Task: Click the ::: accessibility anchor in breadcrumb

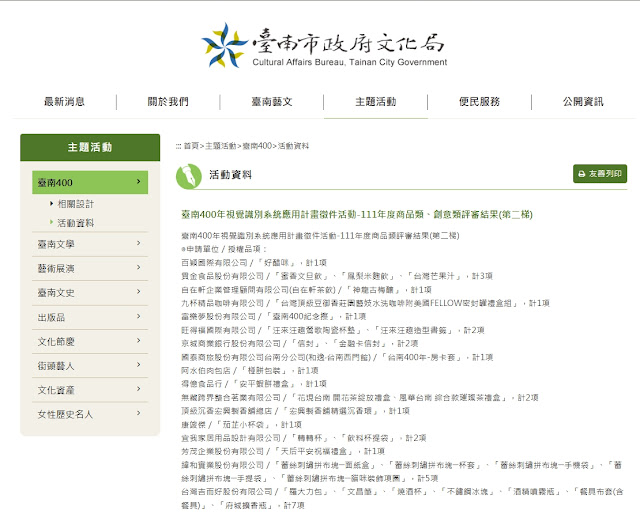Action: (x=178, y=146)
